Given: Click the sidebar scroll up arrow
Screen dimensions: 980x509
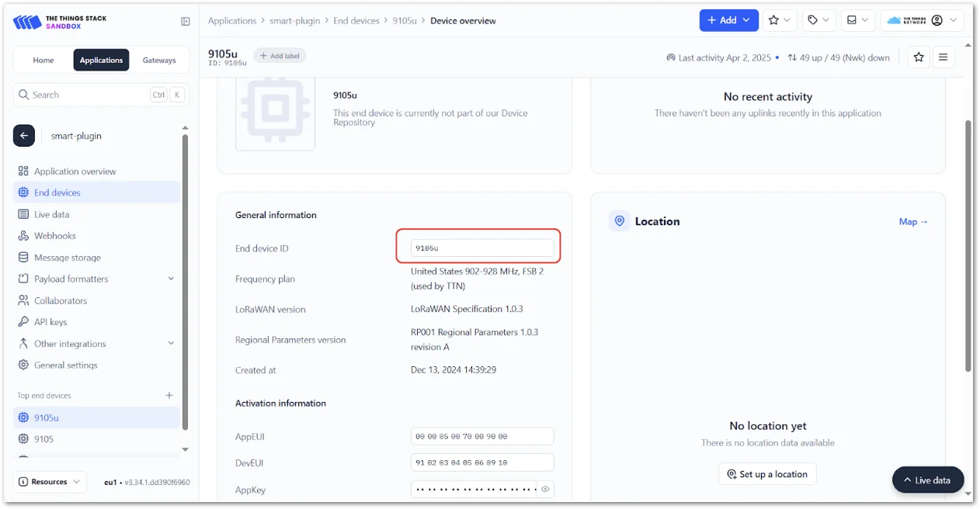Looking at the screenshot, I should [185, 128].
